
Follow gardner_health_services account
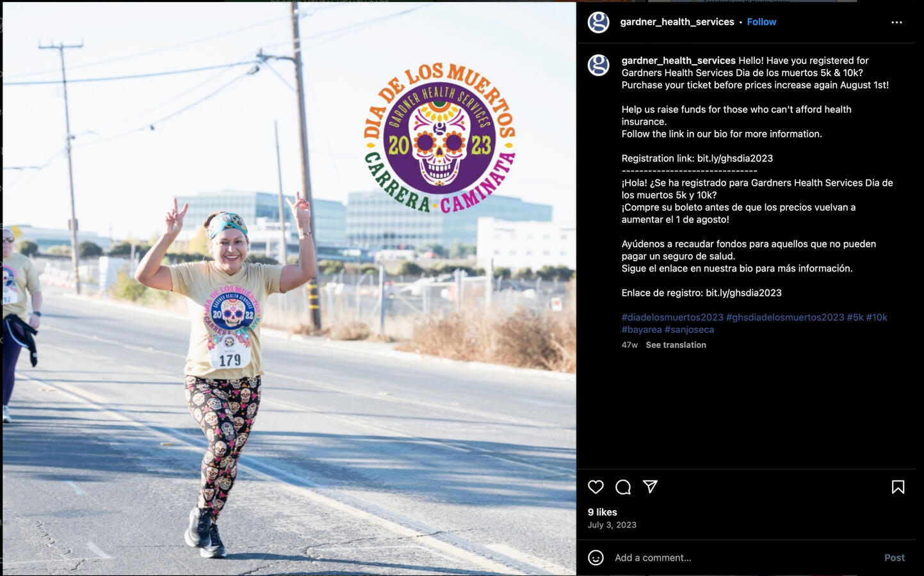(761, 22)
